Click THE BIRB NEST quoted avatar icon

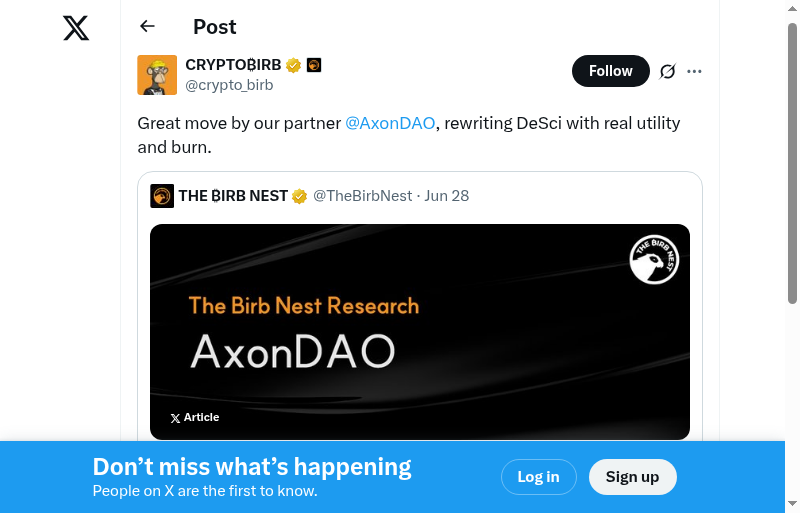click(x=162, y=196)
